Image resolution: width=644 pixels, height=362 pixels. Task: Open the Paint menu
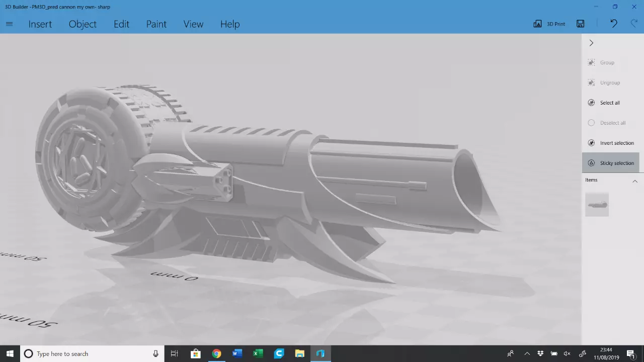(156, 24)
